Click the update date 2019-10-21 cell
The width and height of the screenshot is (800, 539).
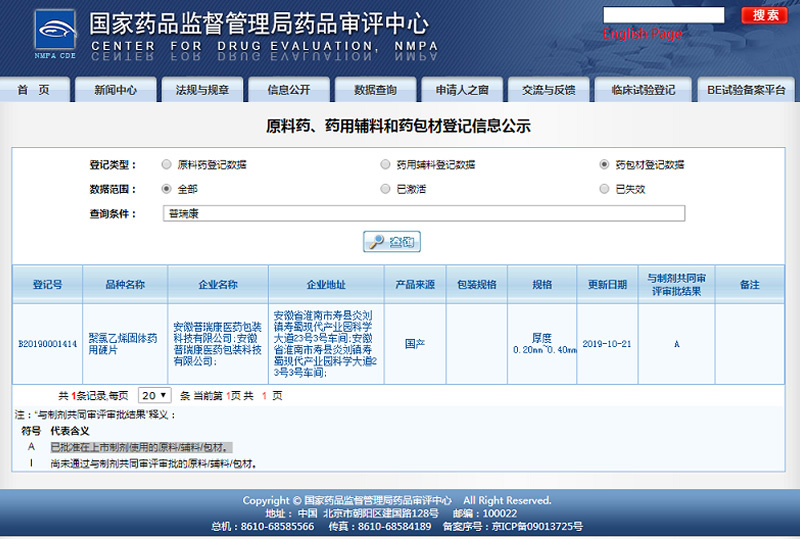point(607,344)
